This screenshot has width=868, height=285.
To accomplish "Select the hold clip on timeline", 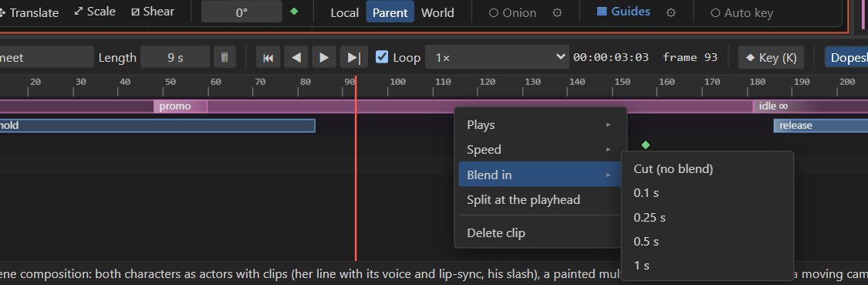I will coord(157,125).
